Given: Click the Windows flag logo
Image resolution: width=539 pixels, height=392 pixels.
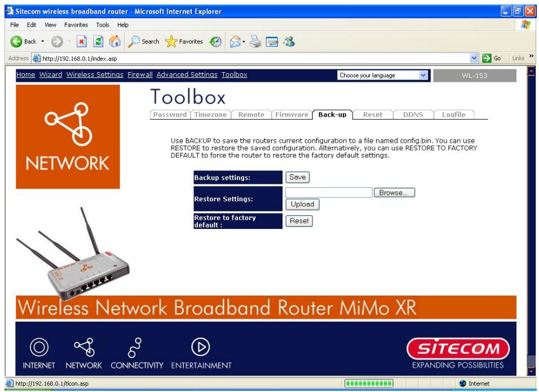Looking at the screenshot, I should pos(525,25).
